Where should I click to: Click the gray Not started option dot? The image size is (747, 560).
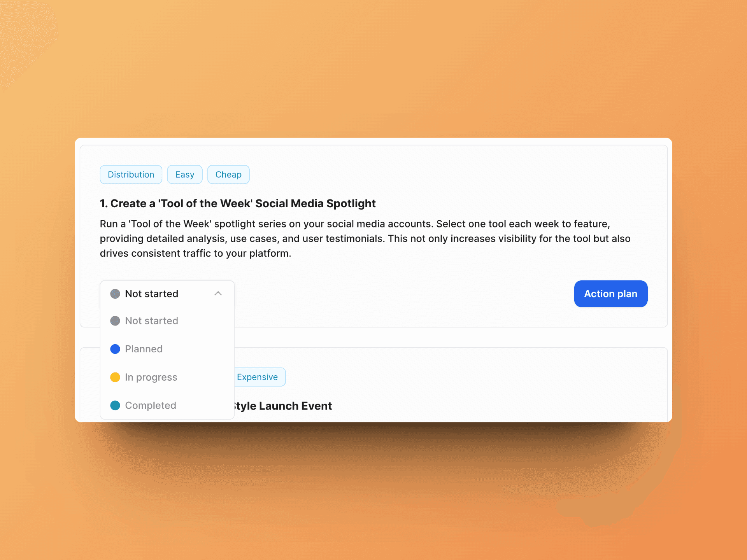pos(115,321)
